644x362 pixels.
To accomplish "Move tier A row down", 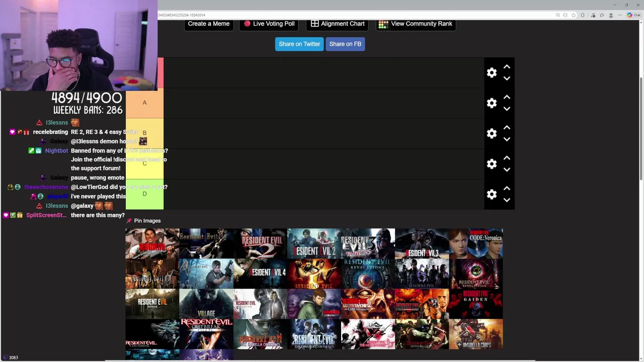I will pos(507,109).
